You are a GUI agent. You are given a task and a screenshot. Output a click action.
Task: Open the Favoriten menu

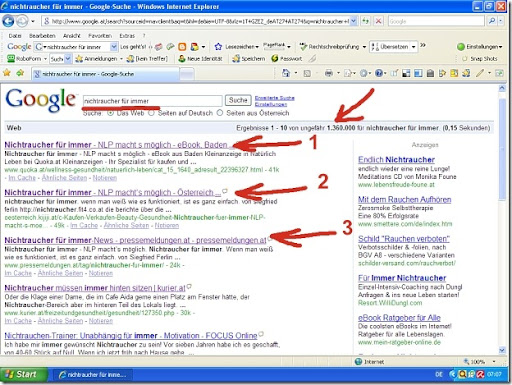(x=100, y=36)
